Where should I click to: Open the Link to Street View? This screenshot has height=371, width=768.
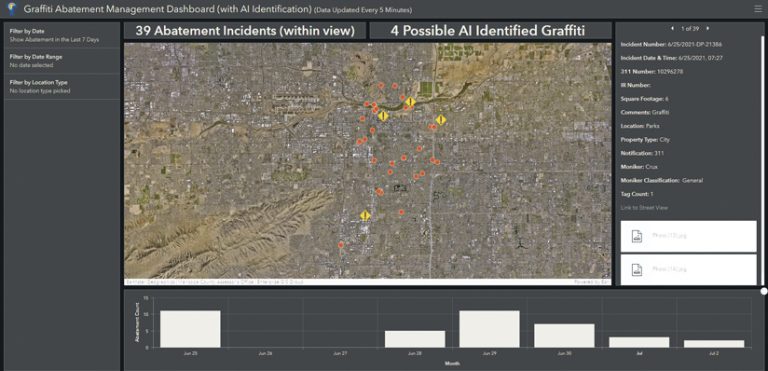point(644,208)
